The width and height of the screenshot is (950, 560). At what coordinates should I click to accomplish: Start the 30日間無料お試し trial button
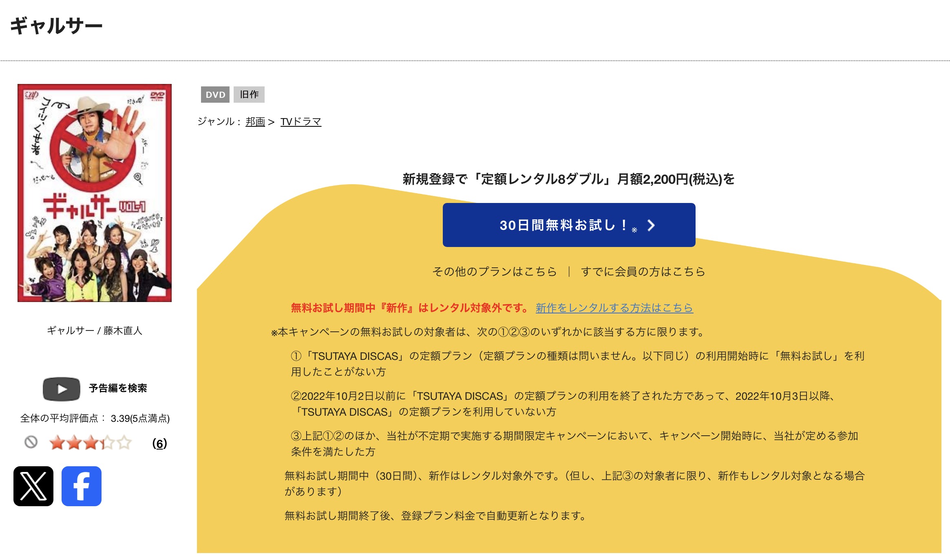(x=569, y=225)
